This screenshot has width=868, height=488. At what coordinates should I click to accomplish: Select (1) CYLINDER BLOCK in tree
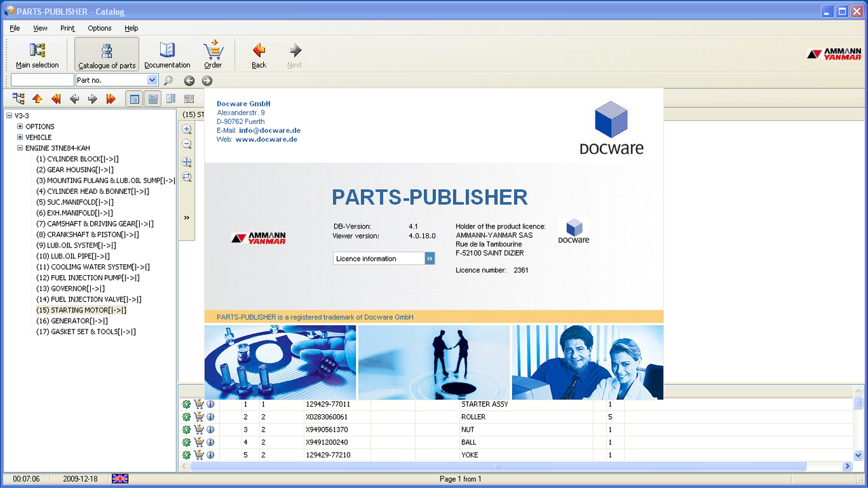(77, 159)
